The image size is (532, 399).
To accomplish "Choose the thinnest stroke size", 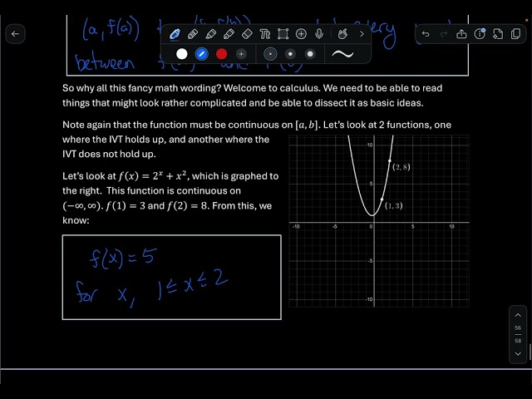I will pos(270,54).
